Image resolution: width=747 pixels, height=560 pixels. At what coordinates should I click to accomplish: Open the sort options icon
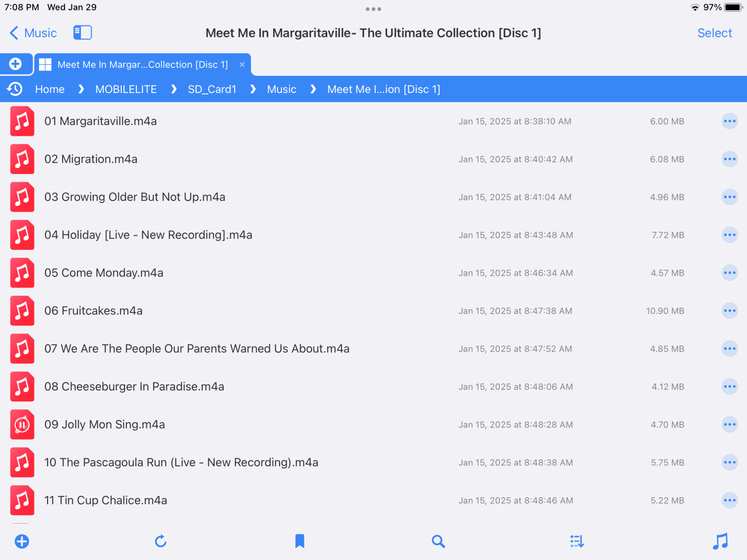577,541
